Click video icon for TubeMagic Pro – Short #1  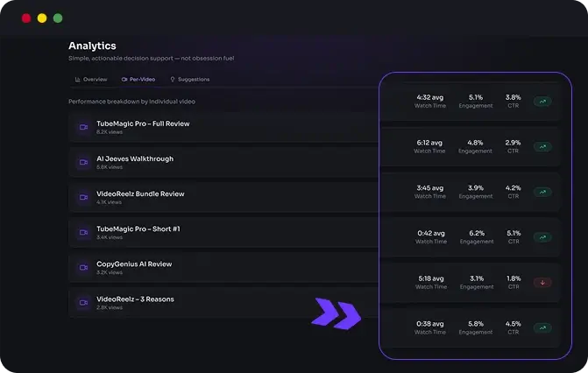click(x=83, y=232)
